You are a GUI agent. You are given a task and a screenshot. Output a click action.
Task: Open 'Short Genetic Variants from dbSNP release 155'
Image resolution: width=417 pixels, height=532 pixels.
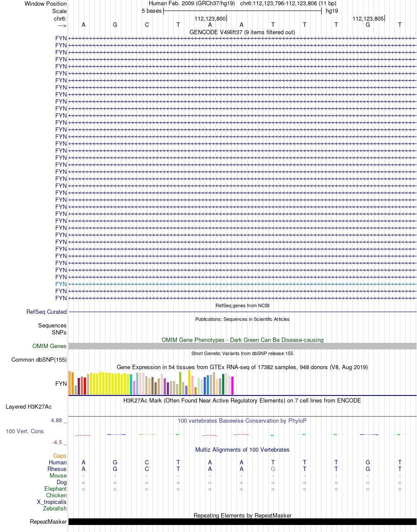242,353
